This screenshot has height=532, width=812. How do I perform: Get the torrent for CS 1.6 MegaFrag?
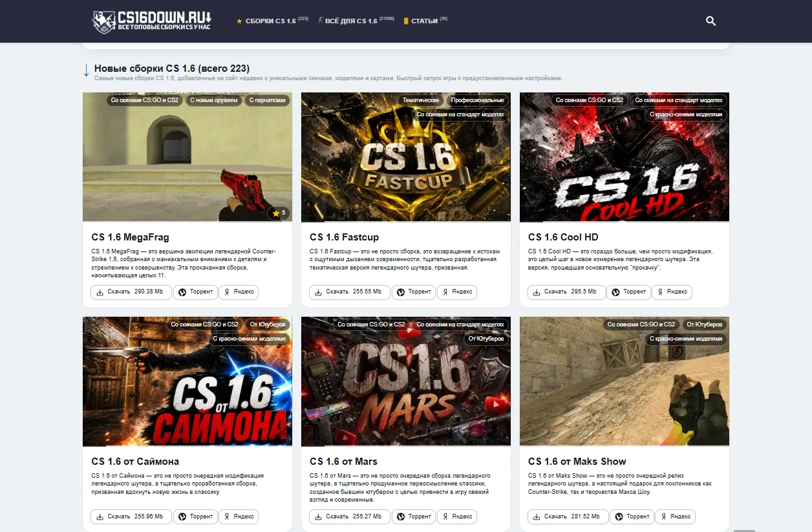click(195, 292)
